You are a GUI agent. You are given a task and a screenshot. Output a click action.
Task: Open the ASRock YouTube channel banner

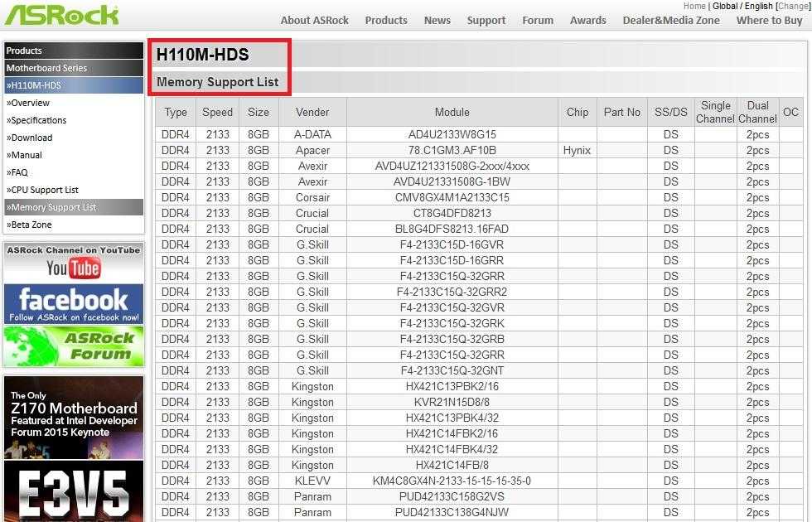73,263
